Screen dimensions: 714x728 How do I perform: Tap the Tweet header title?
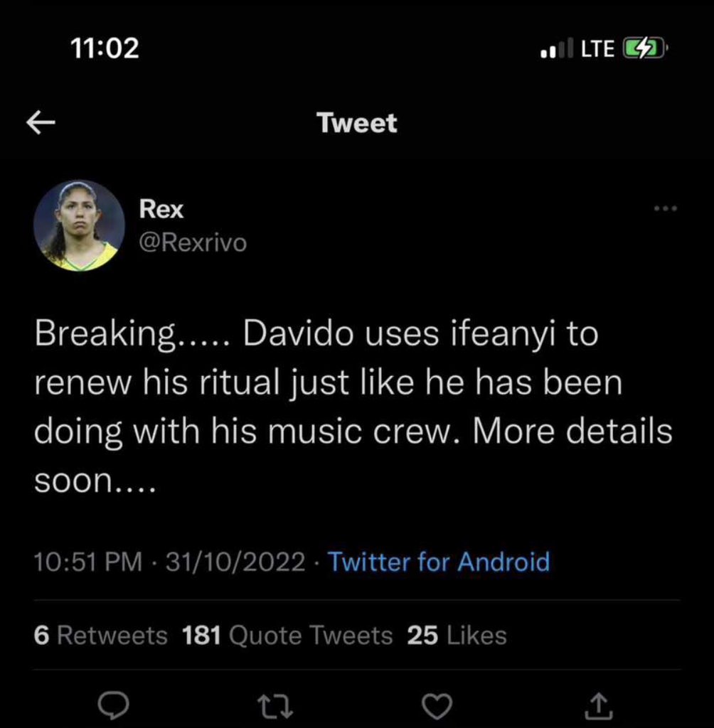357,122
